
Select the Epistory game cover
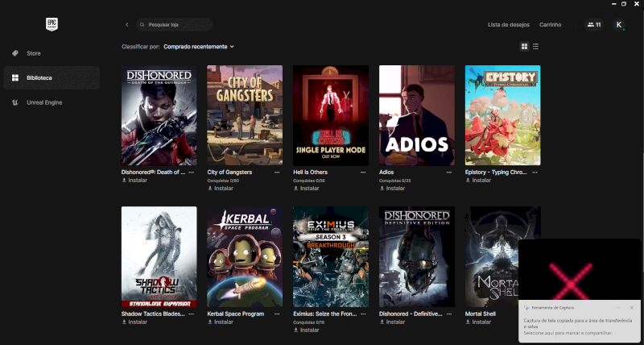[502, 115]
